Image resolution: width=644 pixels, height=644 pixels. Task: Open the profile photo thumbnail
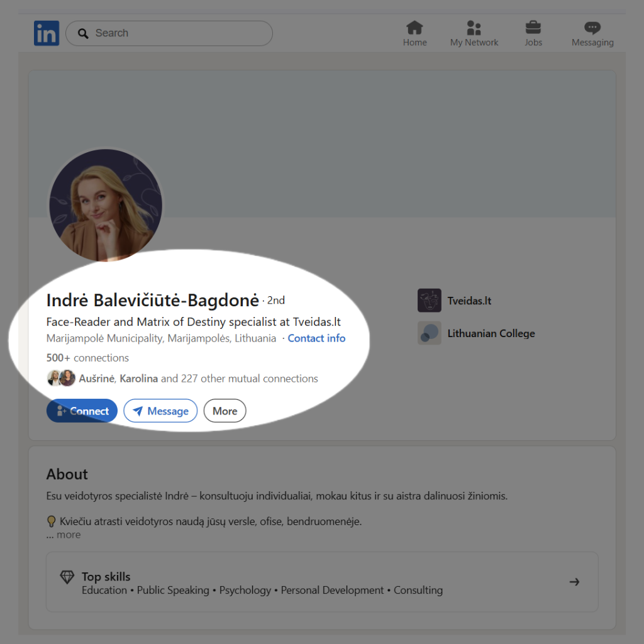tap(106, 206)
